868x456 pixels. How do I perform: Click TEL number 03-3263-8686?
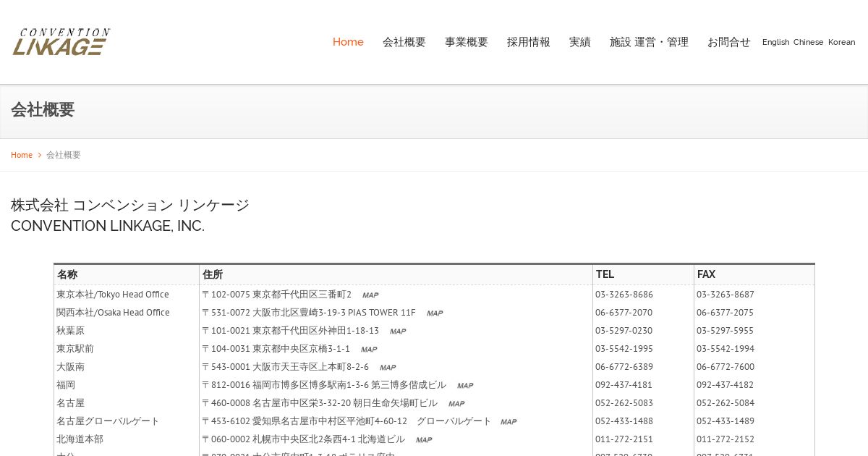click(624, 295)
